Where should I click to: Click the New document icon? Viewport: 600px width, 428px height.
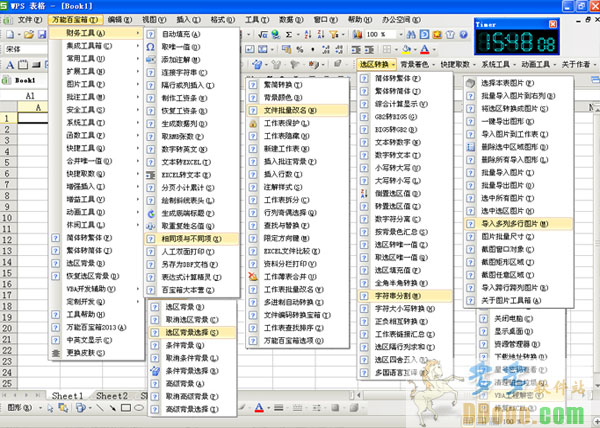tap(10, 34)
